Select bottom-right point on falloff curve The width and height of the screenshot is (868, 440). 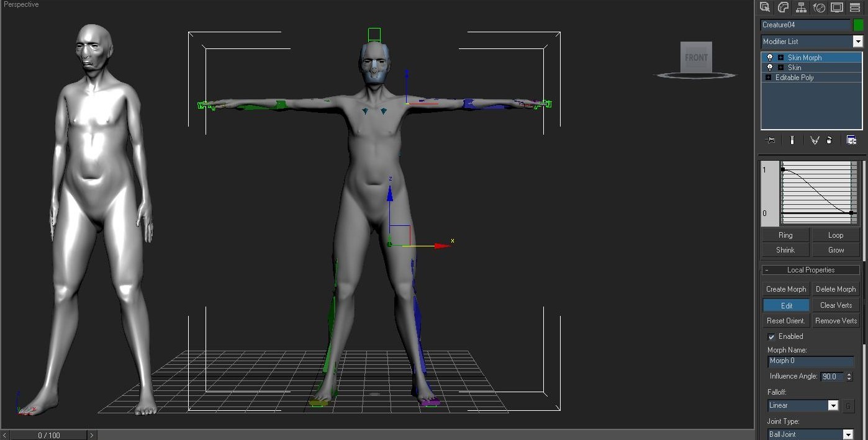coord(851,213)
